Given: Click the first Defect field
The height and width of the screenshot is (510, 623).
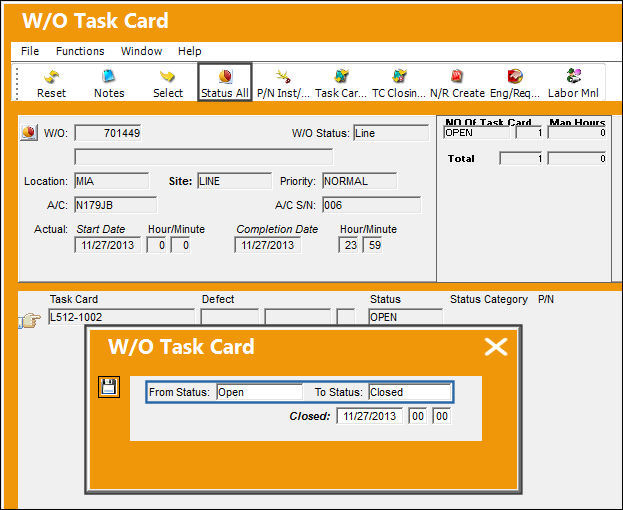Looking at the screenshot, I should (230, 317).
